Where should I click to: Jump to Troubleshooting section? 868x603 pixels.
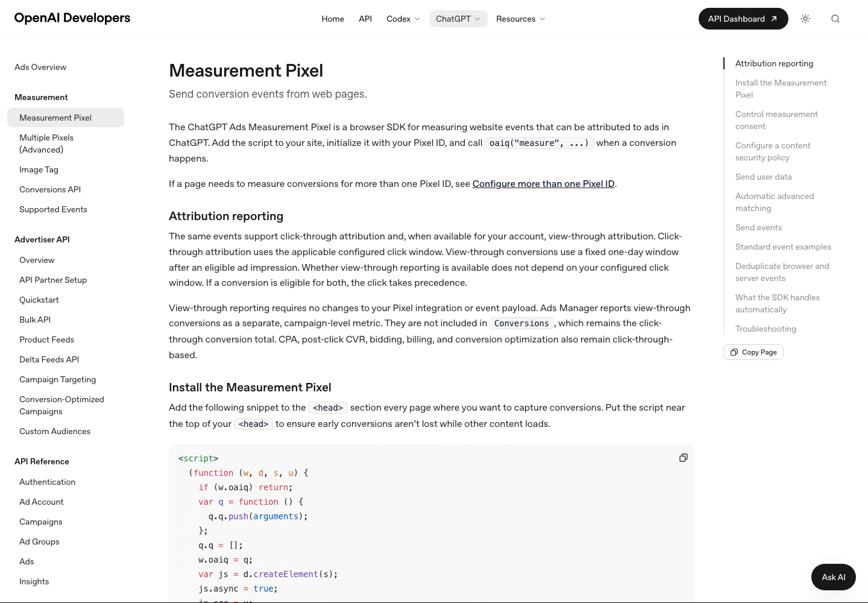766,329
